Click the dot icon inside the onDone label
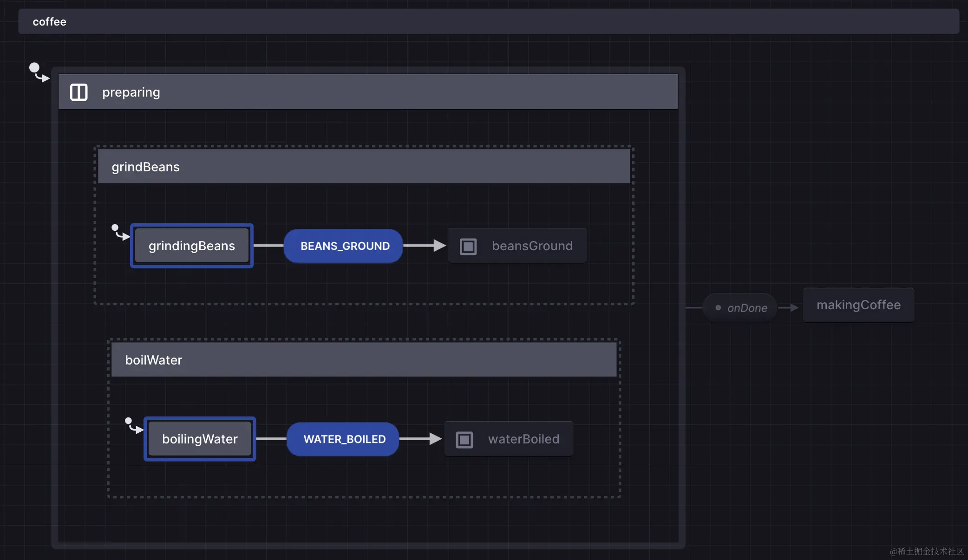This screenshot has height=560, width=968. (718, 308)
